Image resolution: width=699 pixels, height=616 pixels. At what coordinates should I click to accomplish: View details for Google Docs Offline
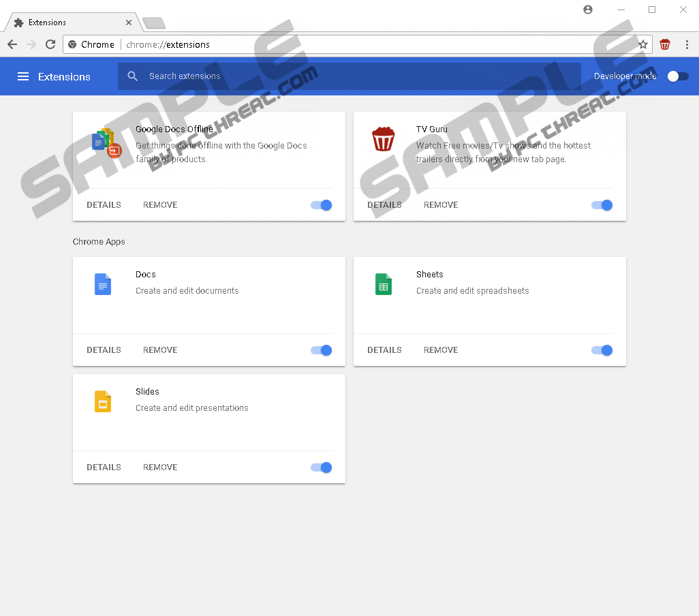pyautogui.click(x=104, y=205)
